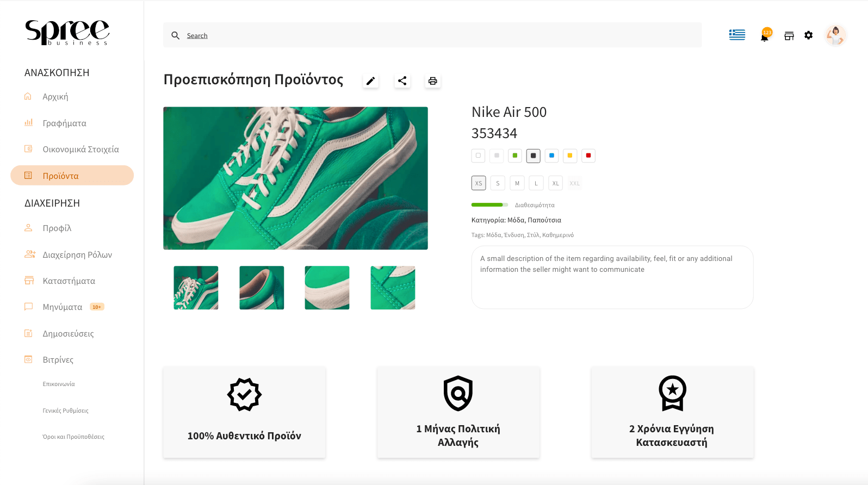The image size is (868, 485).
Task: Select size XL option
Action: pyautogui.click(x=555, y=183)
